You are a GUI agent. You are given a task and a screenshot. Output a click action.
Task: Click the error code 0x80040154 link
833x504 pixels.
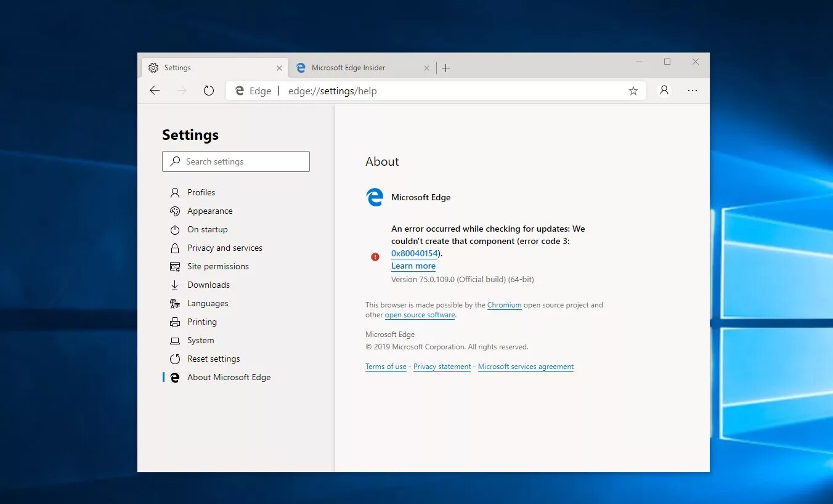coord(415,253)
